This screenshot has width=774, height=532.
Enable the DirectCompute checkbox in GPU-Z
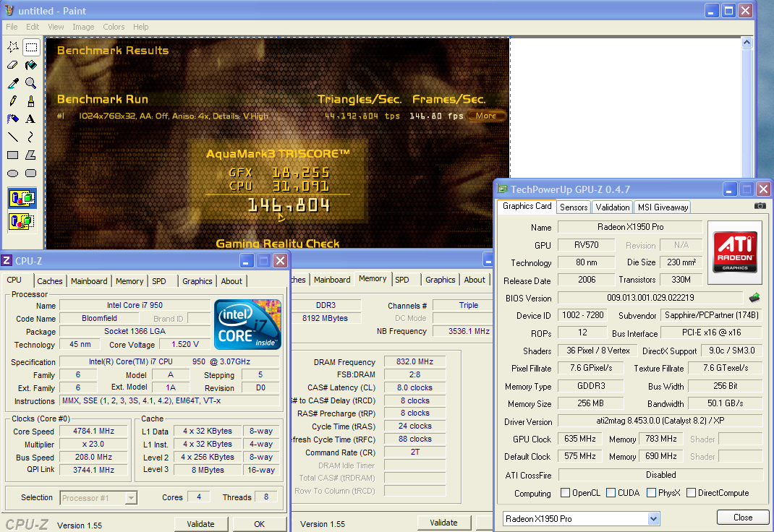click(691, 492)
